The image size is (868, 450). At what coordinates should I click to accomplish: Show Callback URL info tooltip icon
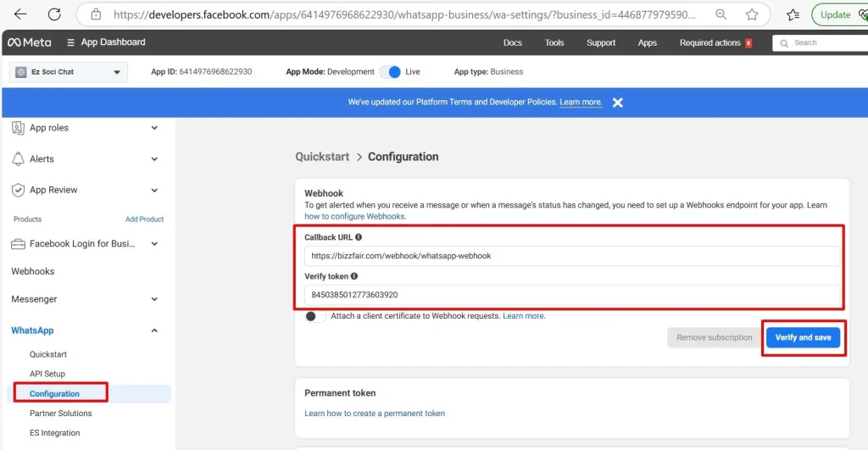tap(359, 237)
